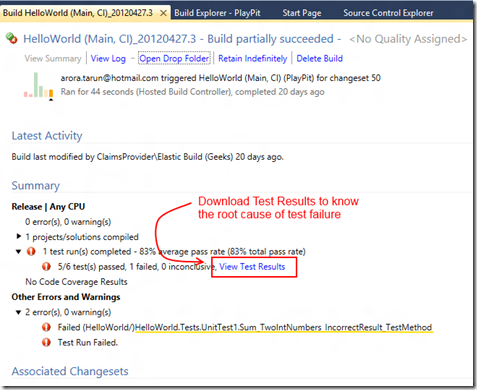Open the failed Sum_TwoIntNumbers test method link
The width and height of the screenshot is (477, 390).
[x=284, y=327]
